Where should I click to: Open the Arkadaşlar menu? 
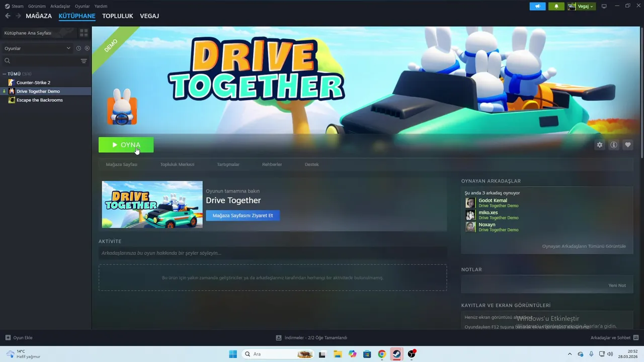tap(60, 6)
